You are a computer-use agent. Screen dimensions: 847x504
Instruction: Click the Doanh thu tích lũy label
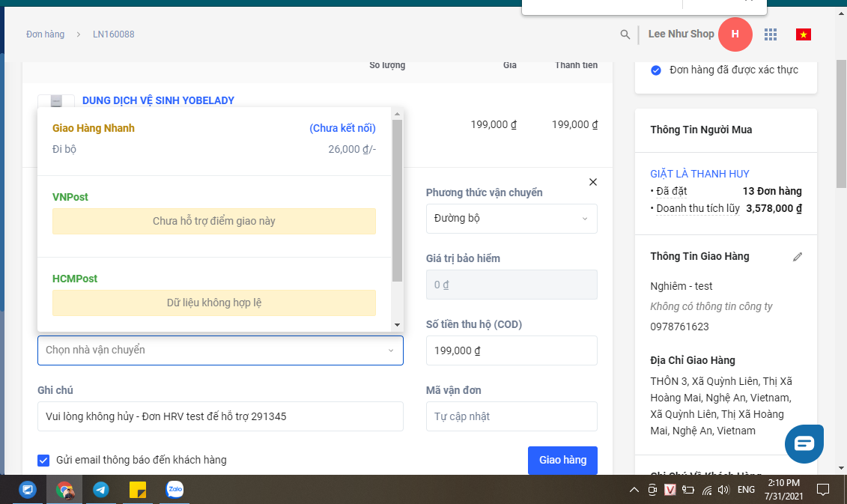(698, 208)
